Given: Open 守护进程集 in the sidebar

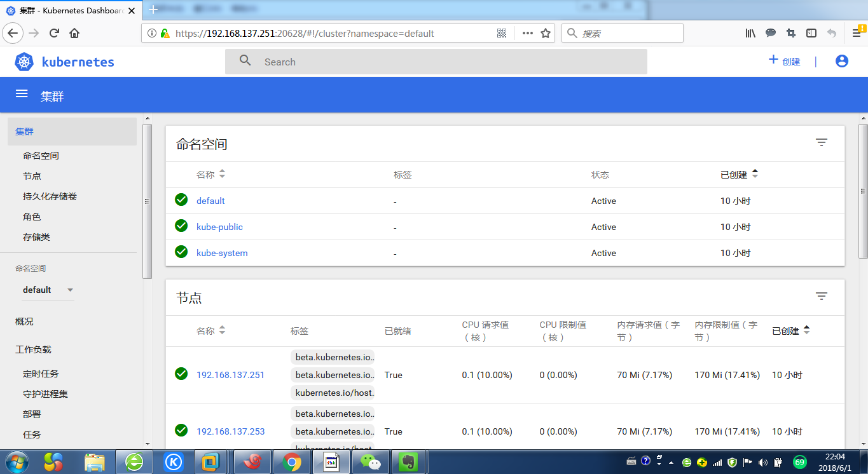Looking at the screenshot, I should (45, 394).
